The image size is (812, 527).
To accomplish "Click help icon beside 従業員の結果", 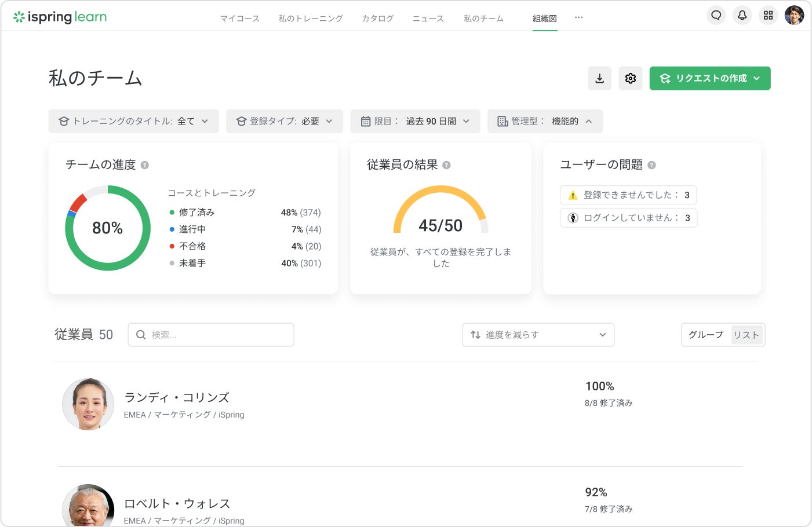I will (x=446, y=165).
